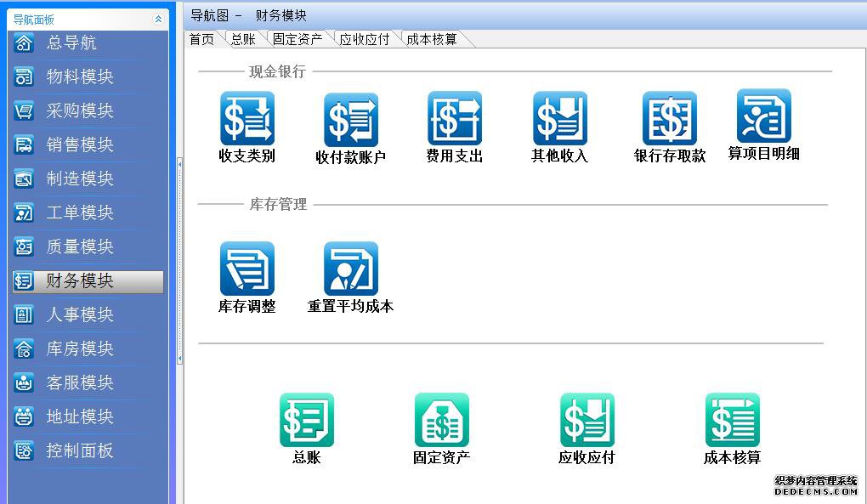Click the 导航面板 header title
The width and height of the screenshot is (867, 504).
coord(34,20)
